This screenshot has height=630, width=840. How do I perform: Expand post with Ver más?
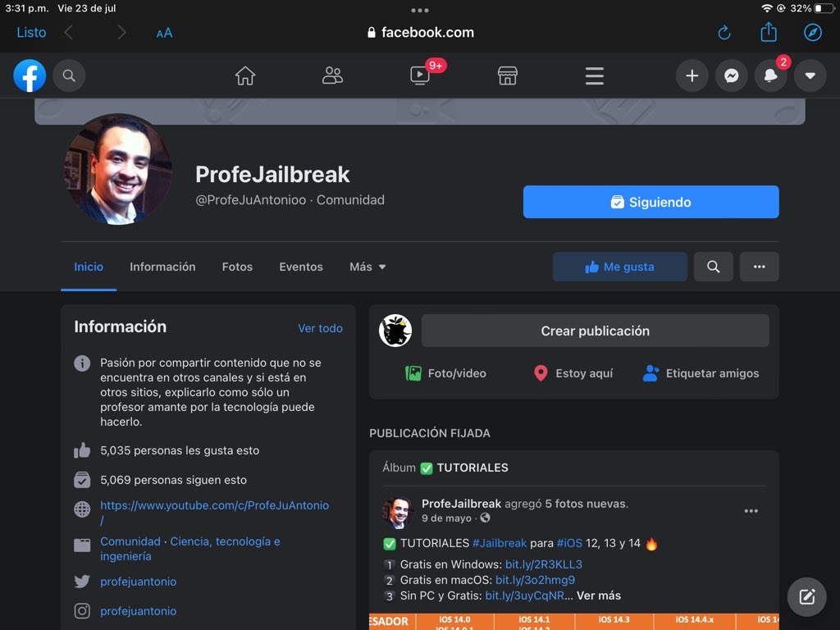click(x=598, y=596)
